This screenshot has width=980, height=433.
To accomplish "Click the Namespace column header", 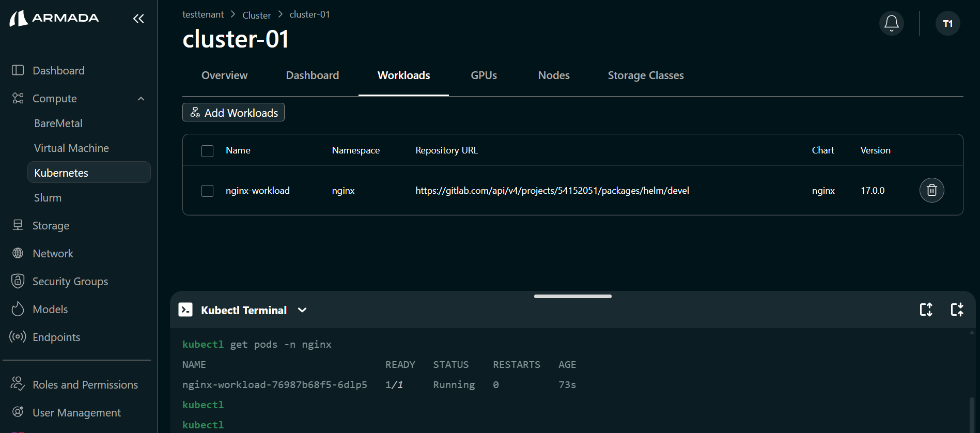I will [356, 150].
